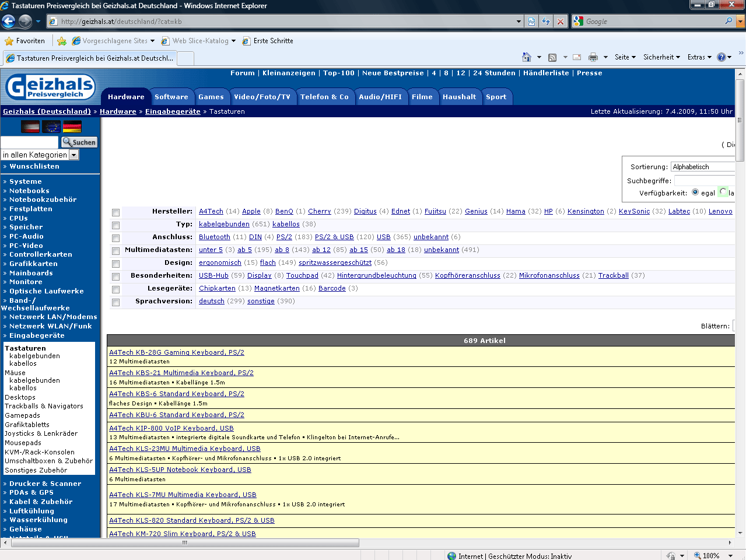Tick the Lesegeräte filter checkbox
The width and height of the screenshot is (746, 560).
pyautogui.click(x=115, y=289)
